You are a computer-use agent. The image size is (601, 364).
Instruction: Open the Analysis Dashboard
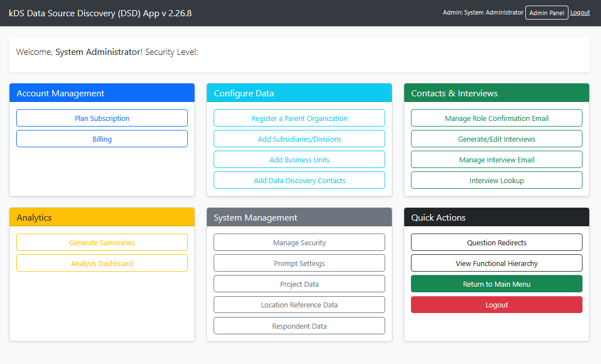(102, 263)
